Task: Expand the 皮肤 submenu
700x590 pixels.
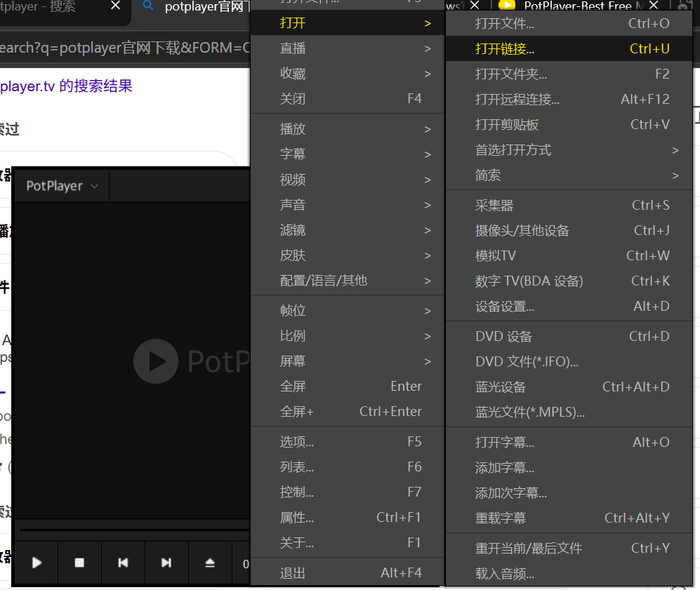Action: pyautogui.click(x=348, y=255)
